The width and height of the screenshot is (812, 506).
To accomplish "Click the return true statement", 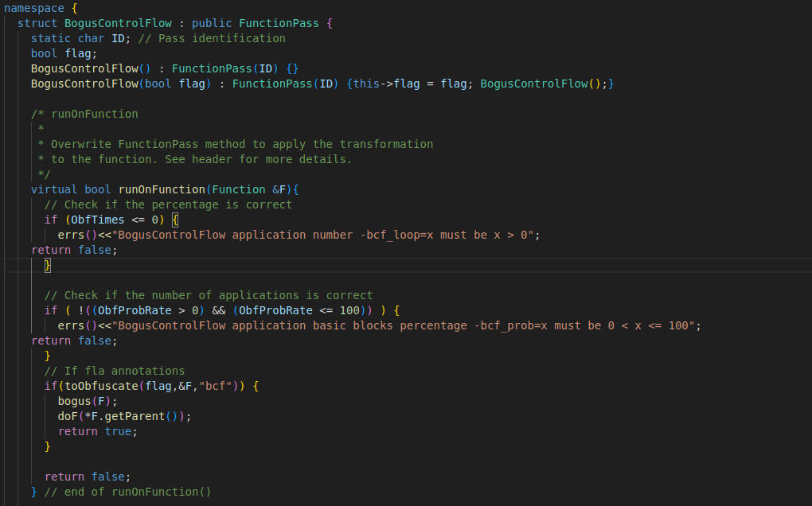I will click(97, 431).
